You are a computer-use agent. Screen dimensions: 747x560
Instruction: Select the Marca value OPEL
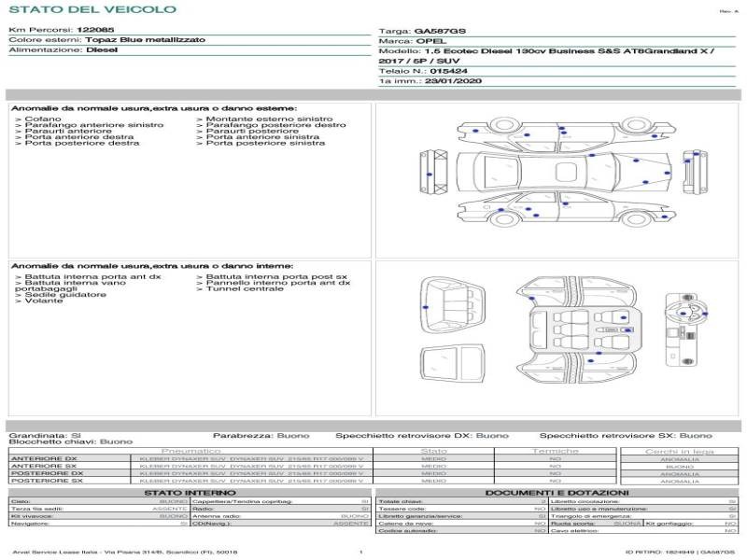click(431, 41)
